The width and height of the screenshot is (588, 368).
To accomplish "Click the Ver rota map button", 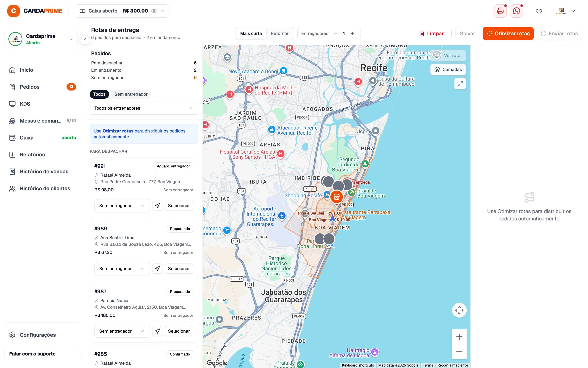I will coord(448,56).
